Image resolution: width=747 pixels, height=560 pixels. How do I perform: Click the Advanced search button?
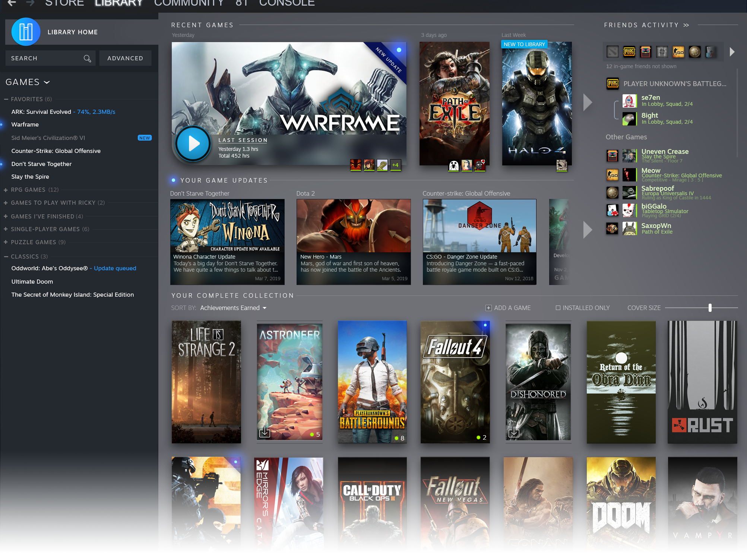[x=125, y=58]
